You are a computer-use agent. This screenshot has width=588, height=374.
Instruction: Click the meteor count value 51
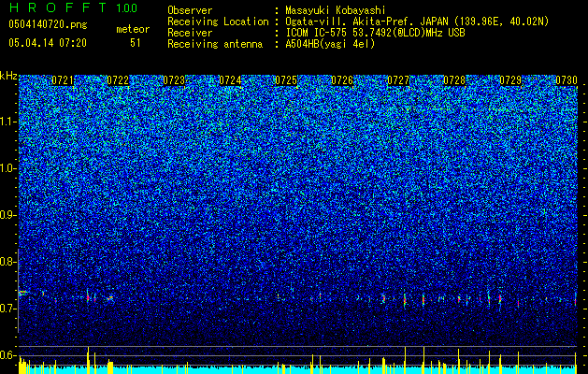[136, 43]
